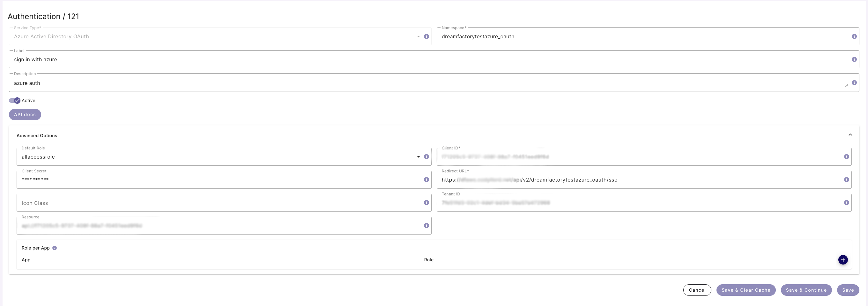
Task: Click inside the Icon Class input field
Action: click(135, 203)
